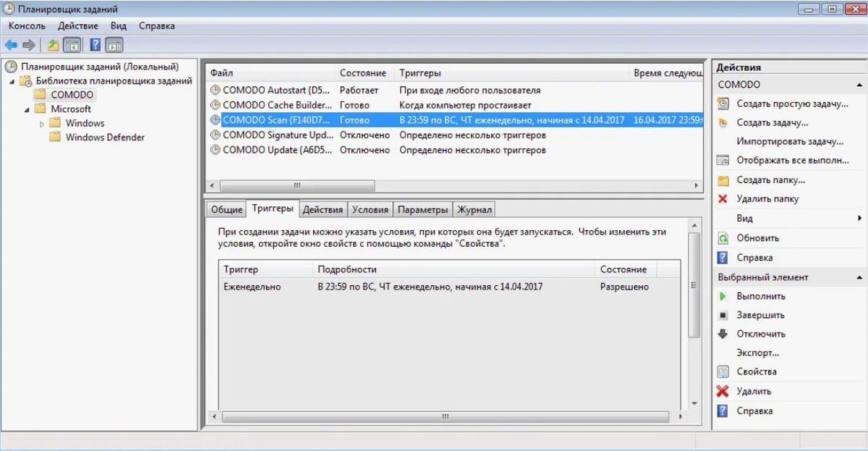Viewport: 868px width, 451px height.
Task: Open the Вид menu in menu bar
Action: pyautogui.click(x=119, y=26)
